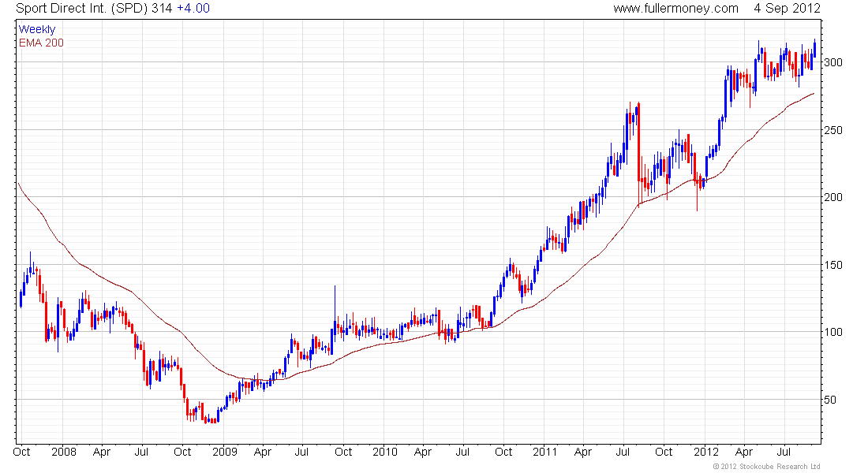Click the '2008' year label on time axis

64,452
